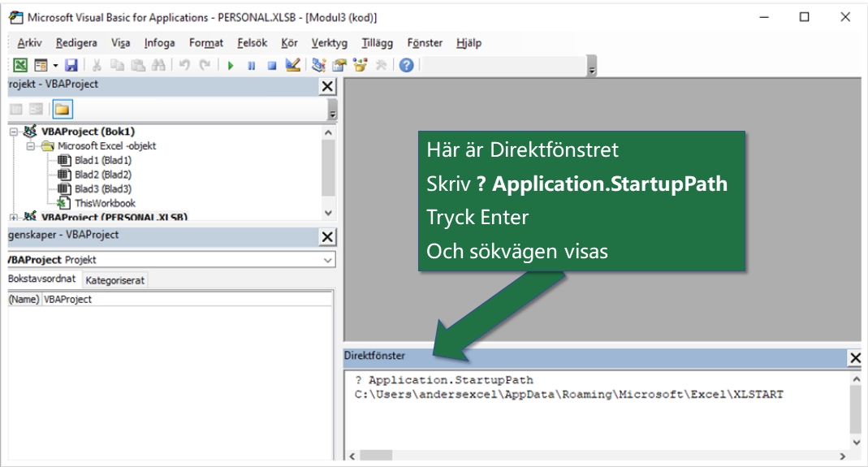This screenshot has width=868, height=467.
Task: Click the Redo arrow icon
Action: (x=205, y=65)
